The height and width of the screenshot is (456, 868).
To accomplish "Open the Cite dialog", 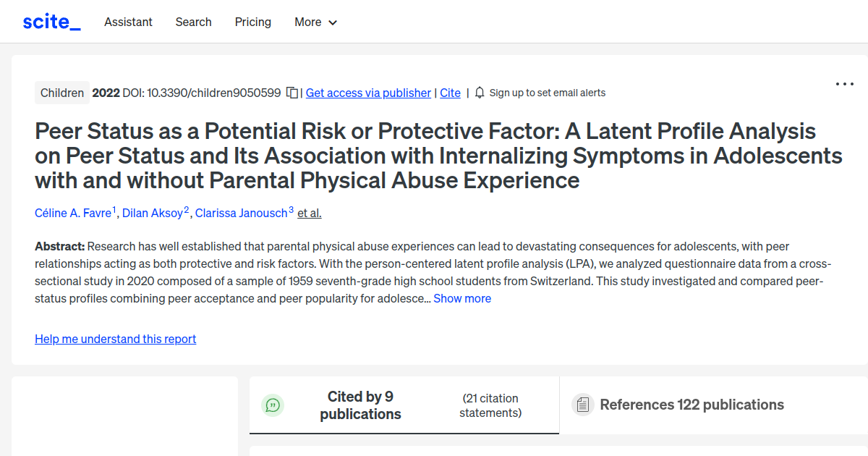I will point(450,93).
